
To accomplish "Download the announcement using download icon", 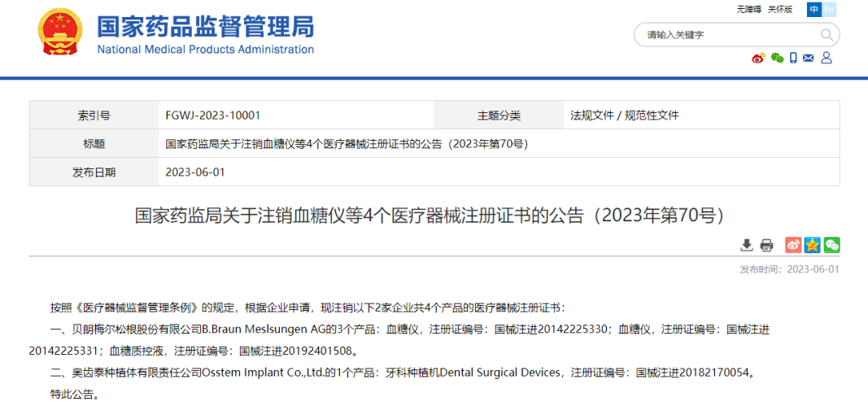I will 747,245.
